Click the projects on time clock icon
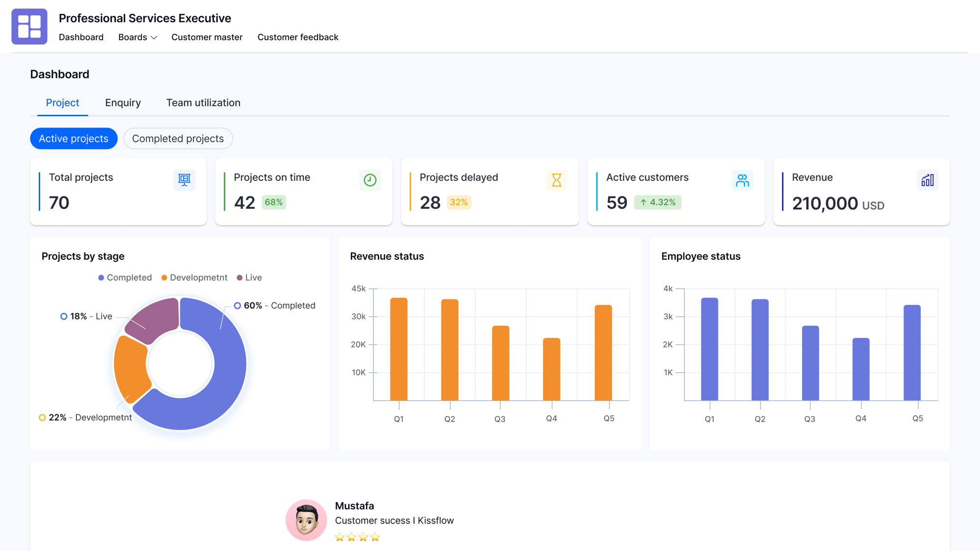980x551 pixels. [370, 180]
